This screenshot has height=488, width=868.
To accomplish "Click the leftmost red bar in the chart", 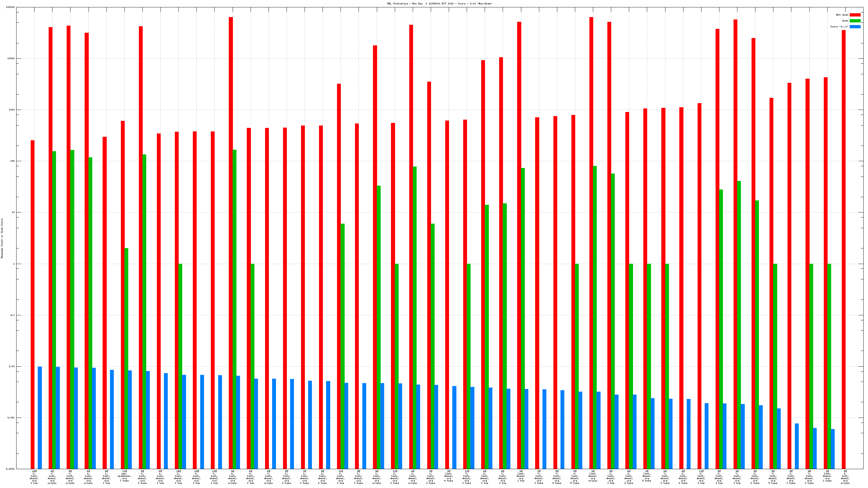I will (x=33, y=303).
